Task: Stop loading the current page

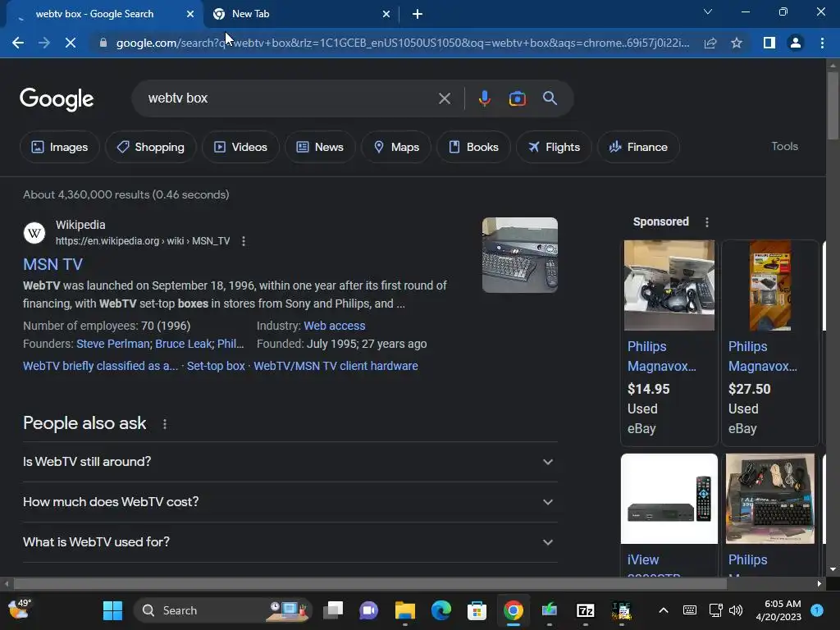Action: click(x=71, y=43)
